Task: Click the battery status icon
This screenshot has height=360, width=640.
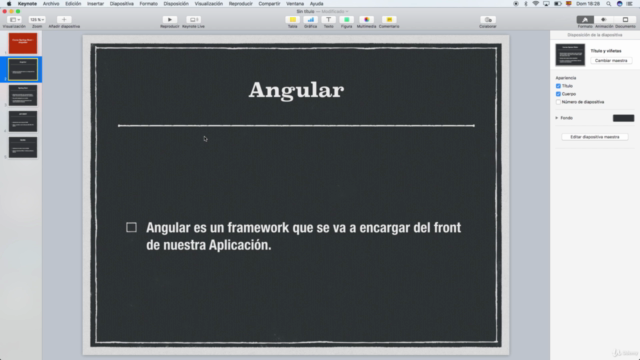Action: click(558, 4)
